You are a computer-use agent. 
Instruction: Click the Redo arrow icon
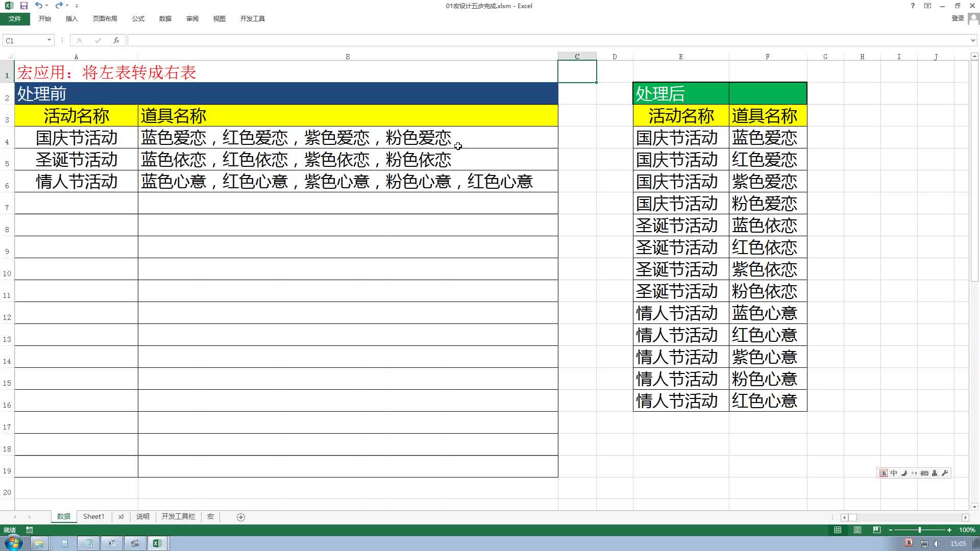point(59,6)
